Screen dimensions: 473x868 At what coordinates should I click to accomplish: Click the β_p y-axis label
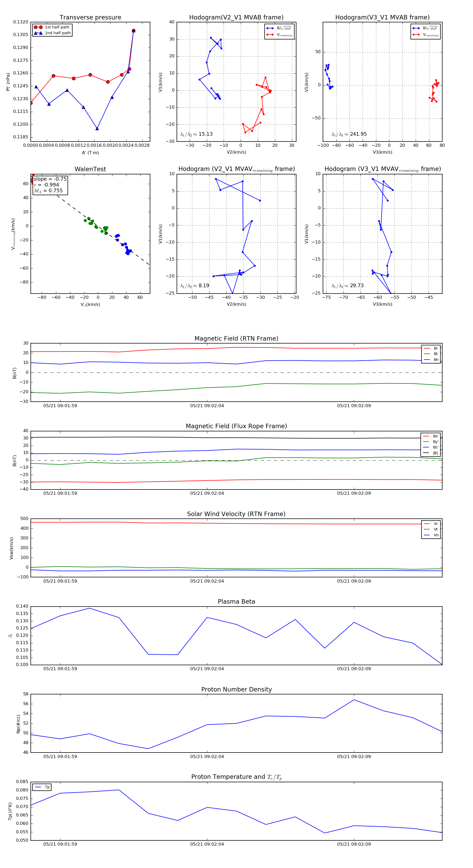tap(10, 636)
